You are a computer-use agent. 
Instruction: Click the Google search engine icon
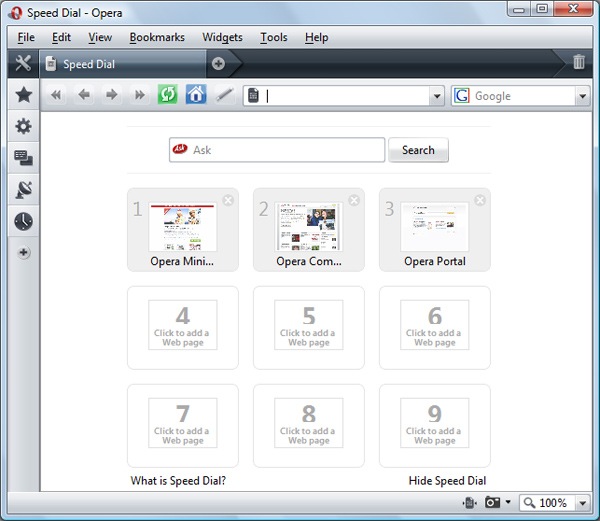click(x=462, y=96)
